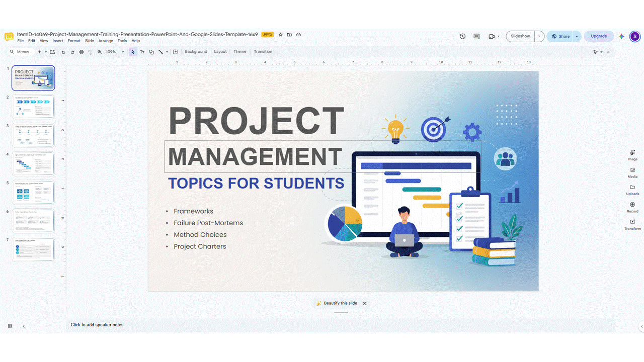Viewport: 644px width, 362px height.
Task: Expand the Share options dropdown arrow
Action: pos(577,36)
